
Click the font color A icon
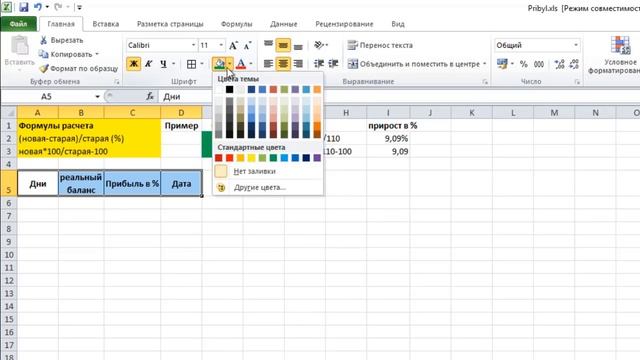pyautogui.click(x=241, y=64)
